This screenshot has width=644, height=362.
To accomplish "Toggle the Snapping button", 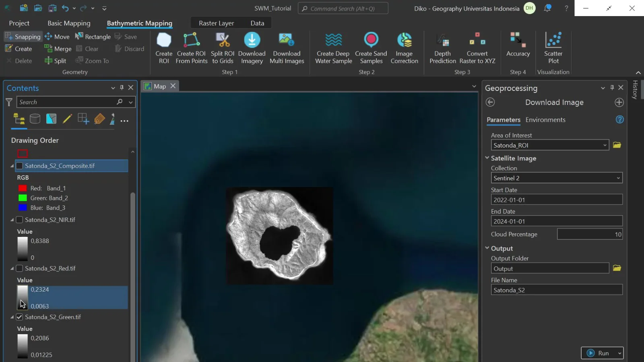I will tap(23, 37).
